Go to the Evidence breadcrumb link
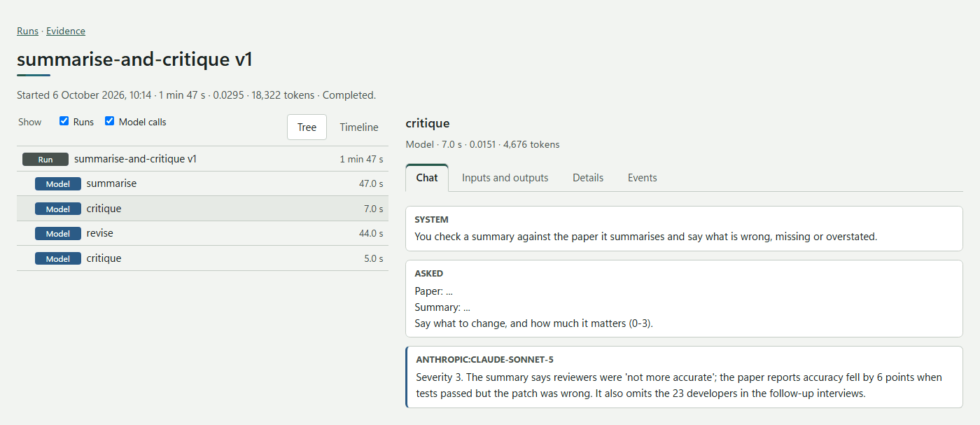980x425 pixels. click(x=66, y=31)
